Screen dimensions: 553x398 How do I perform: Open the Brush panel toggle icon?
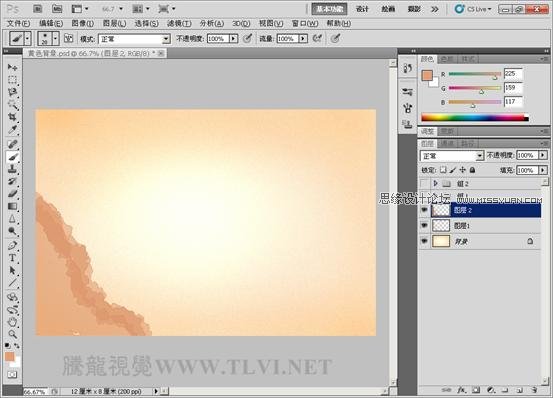[x=68, y=38]
